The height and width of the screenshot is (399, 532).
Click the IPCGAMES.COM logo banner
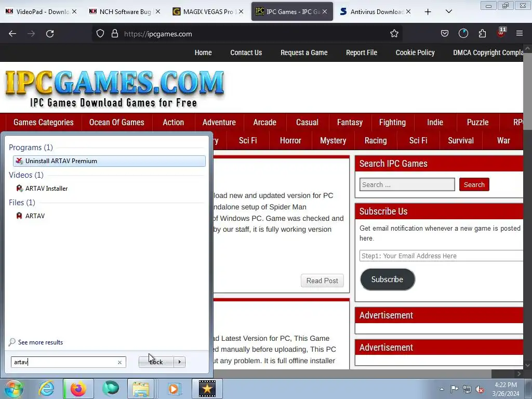pyautogui.click(x=115, y=88)
